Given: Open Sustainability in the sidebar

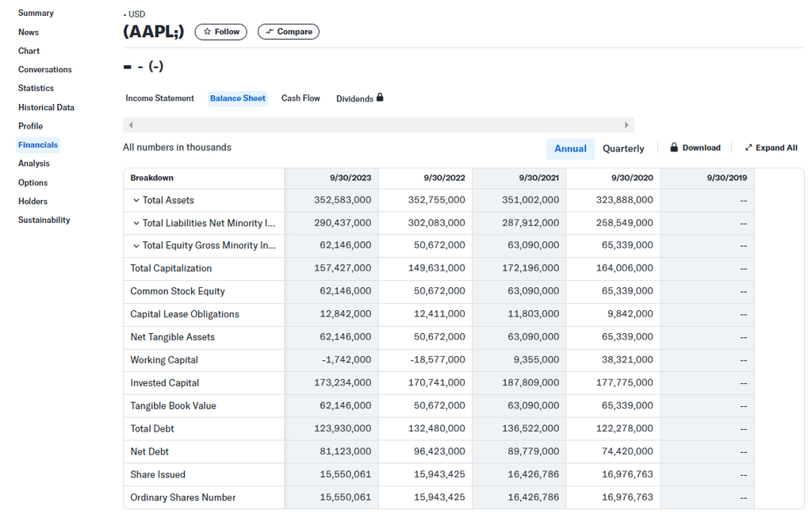Looking at the screenshot, I should (44, 220).
